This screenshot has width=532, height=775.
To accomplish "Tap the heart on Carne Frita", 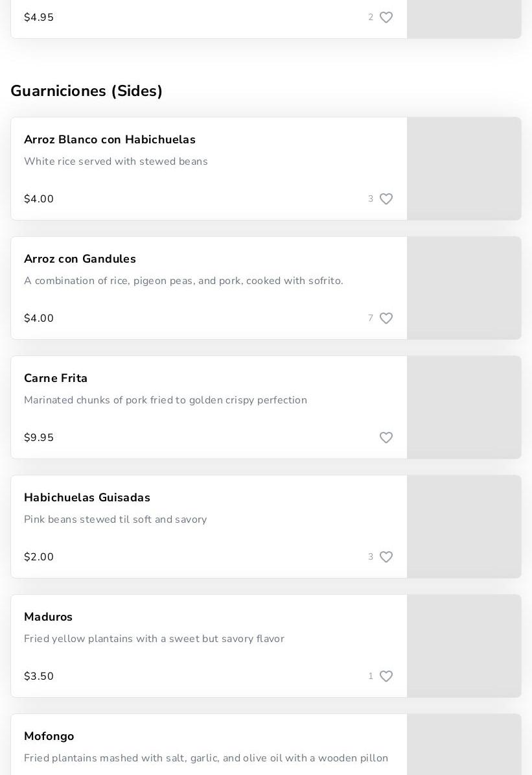I will (x=386, y=438).
